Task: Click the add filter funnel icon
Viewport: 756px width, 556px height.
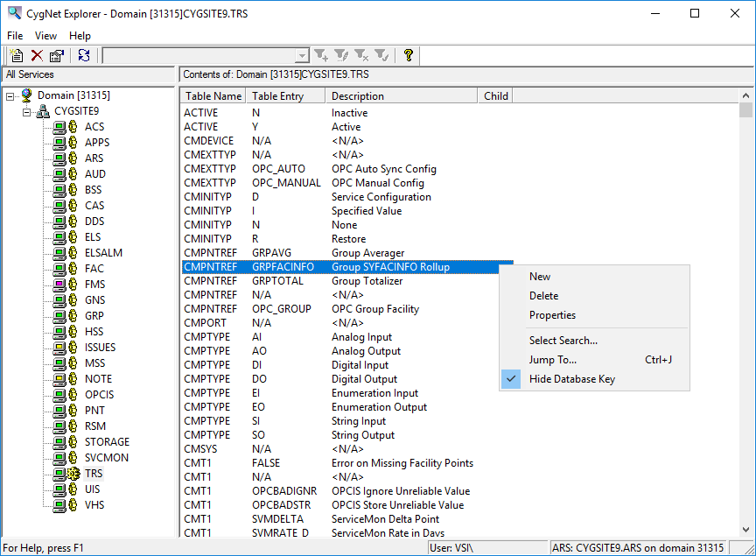Action: [321, 55]
